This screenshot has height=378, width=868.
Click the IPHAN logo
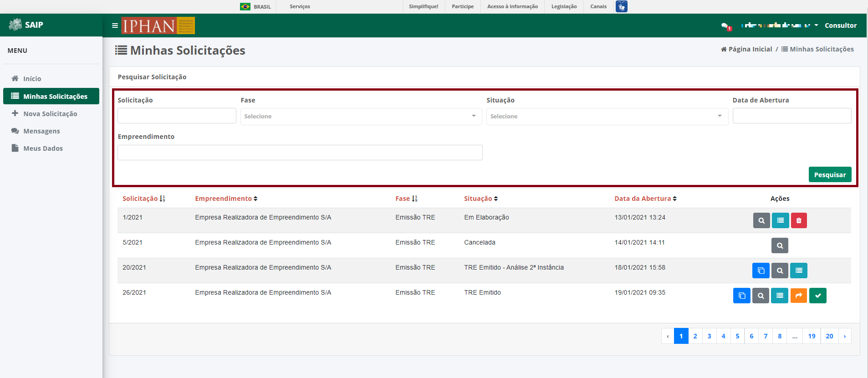pos(158,26)
